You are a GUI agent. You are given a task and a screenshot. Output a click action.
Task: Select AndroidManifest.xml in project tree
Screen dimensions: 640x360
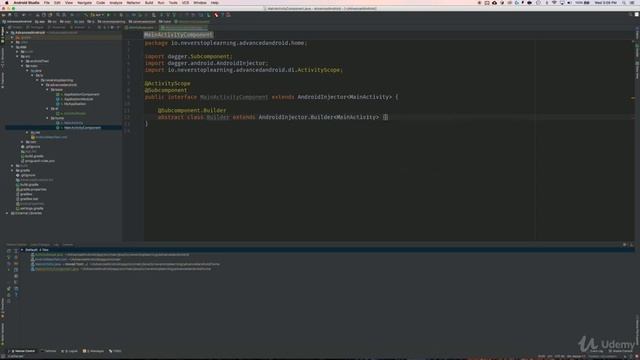[51, 137]
